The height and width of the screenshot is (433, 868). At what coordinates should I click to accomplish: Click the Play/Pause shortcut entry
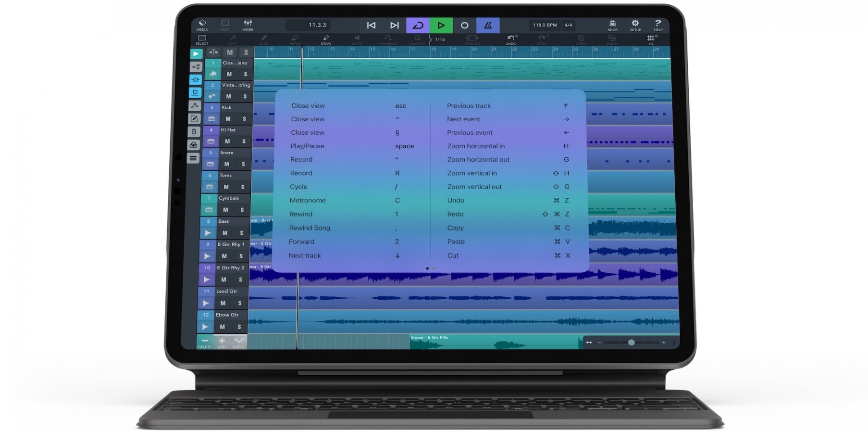(x=307, y=146)
